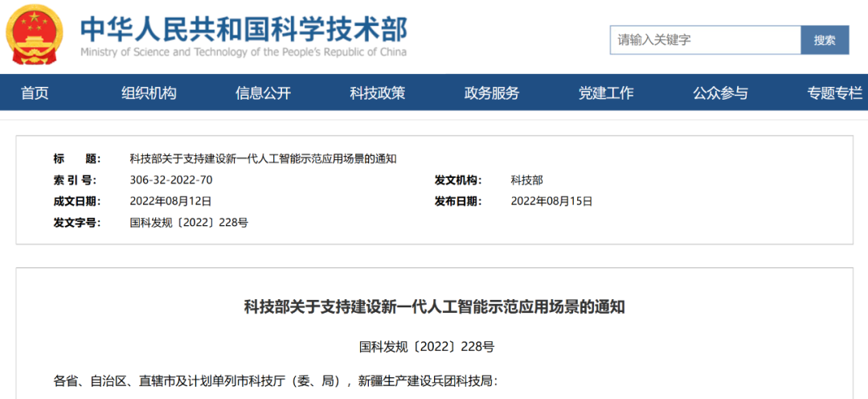Focus the 请输入关键字 search field

point(705,40)
